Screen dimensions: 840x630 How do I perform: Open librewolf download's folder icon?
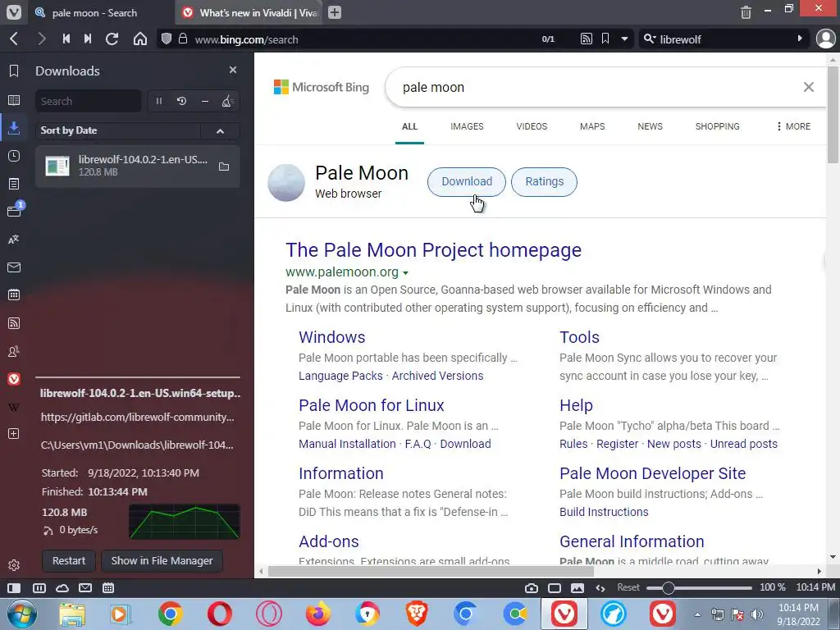[224, 167]
